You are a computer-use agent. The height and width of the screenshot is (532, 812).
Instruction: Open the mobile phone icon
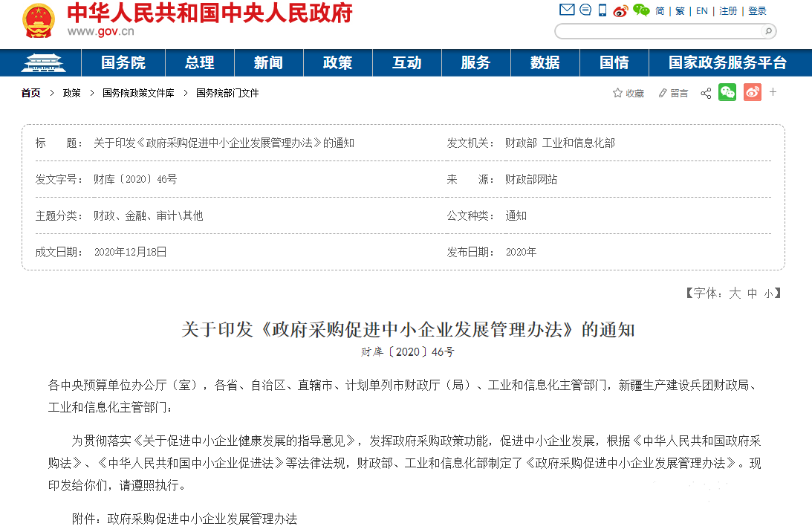tap(602, 10)
